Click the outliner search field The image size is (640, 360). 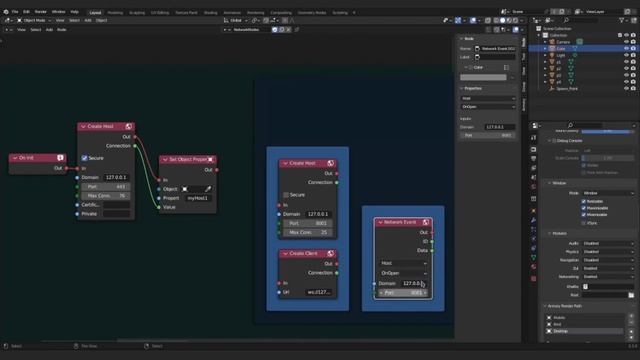(x=580, y=20)
